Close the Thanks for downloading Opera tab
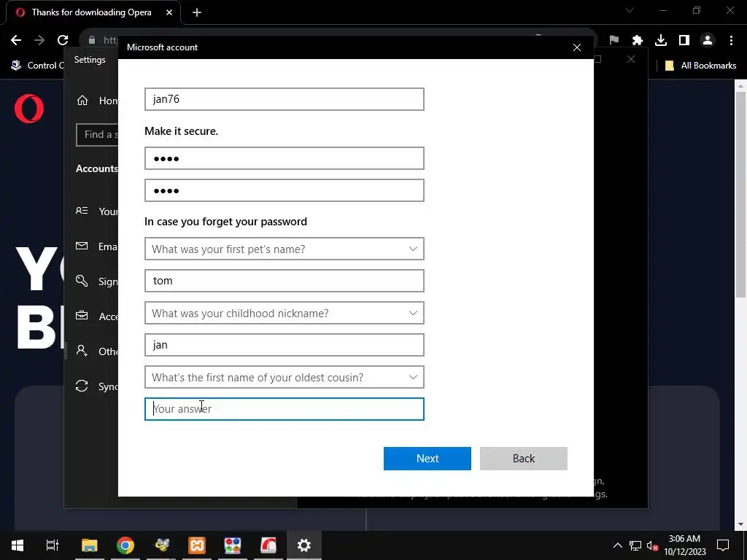Image resolution: width=747 pixels, height=560 pixels. (x=169, y=13)
